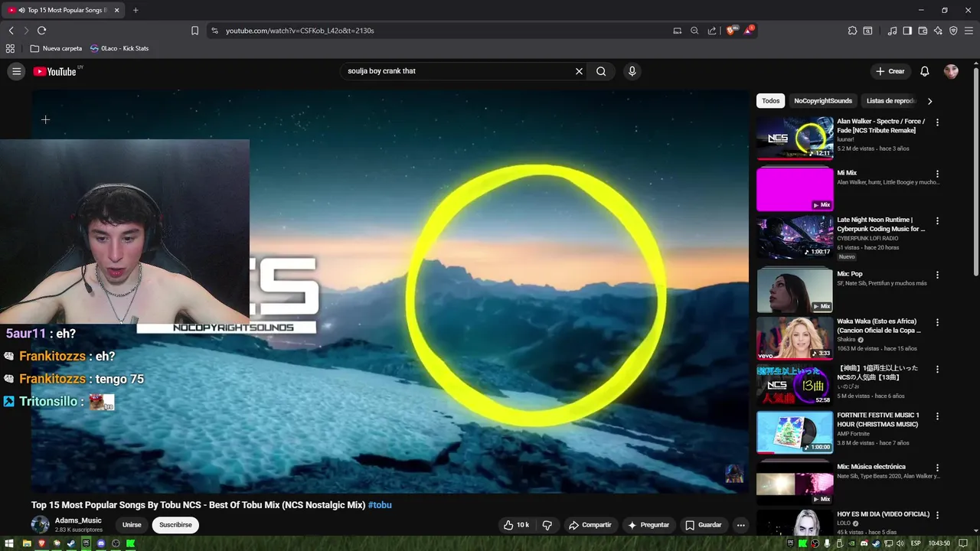Click the Unirse button
This screenshot has width=980, height=551.
click(132, 525)
